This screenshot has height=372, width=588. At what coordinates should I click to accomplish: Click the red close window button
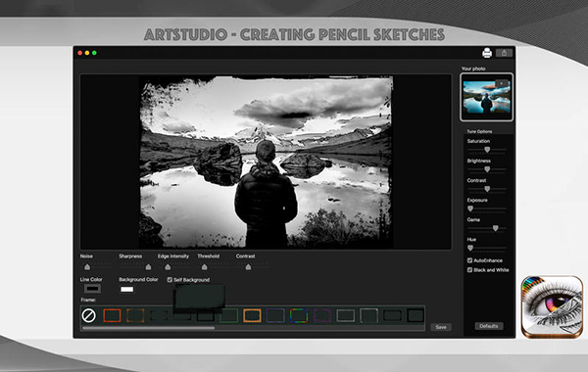80,53
